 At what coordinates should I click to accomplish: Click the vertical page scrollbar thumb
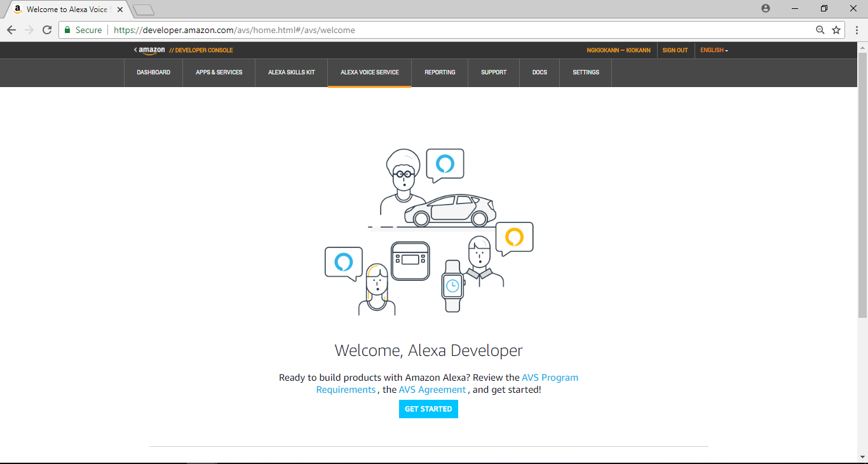(862, 186)
